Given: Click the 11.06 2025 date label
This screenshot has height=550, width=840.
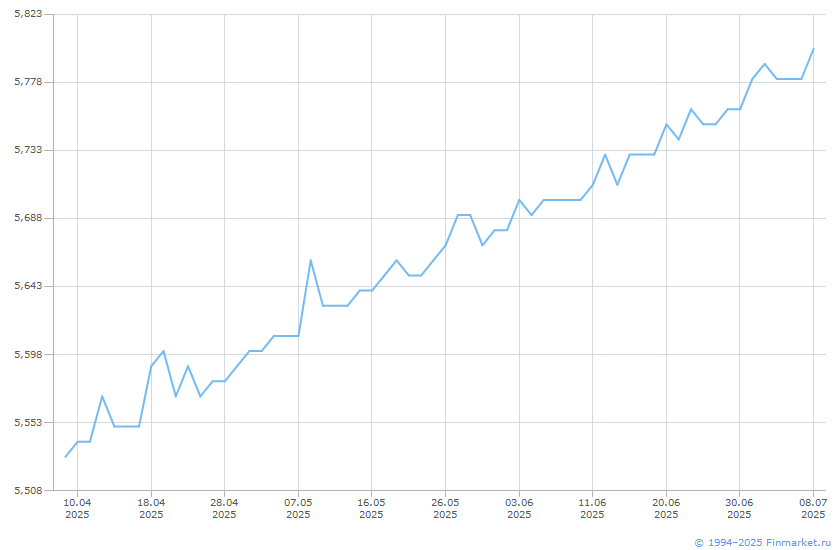Looking at the screenshot, I should coord(592,509).
